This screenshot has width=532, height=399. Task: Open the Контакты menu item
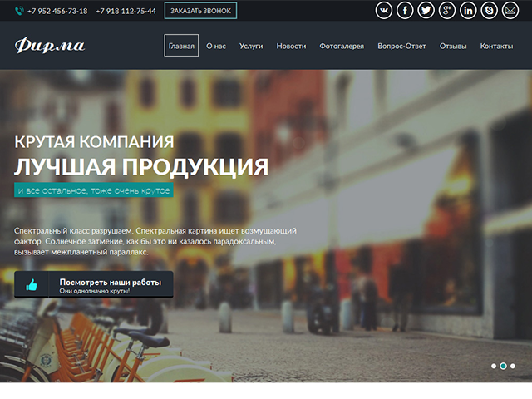coord(496,47)
